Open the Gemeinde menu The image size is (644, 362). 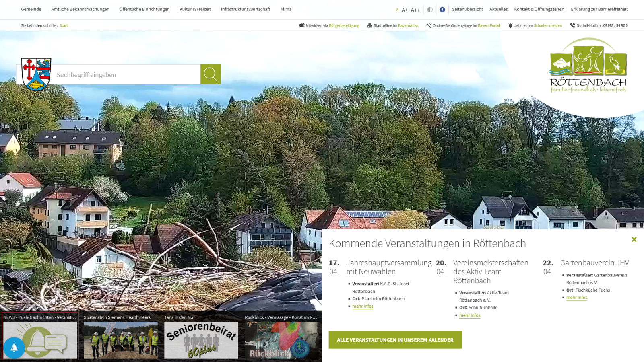coord(31,9)
